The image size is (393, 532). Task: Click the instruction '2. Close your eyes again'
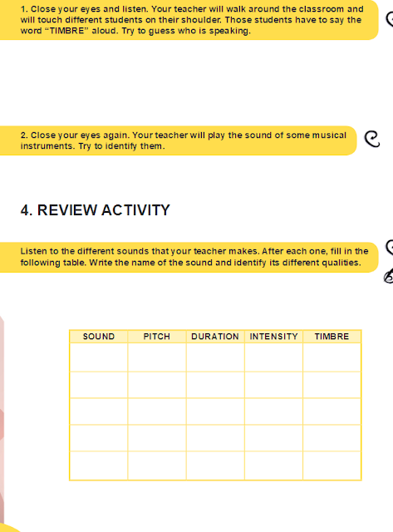tap(183, 140)
